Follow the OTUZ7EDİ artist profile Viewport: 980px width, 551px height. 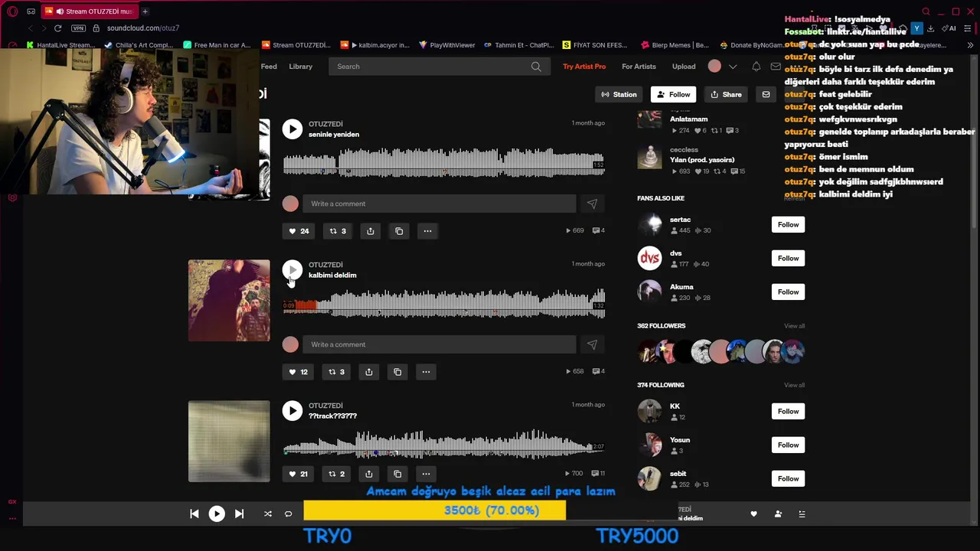(674, 94)
